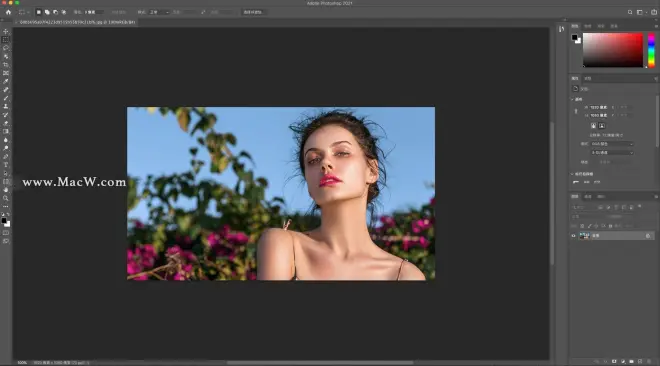Click the open document's jpg tab
The width and height of the screenshot is (660, 366).
pos(77,22)
